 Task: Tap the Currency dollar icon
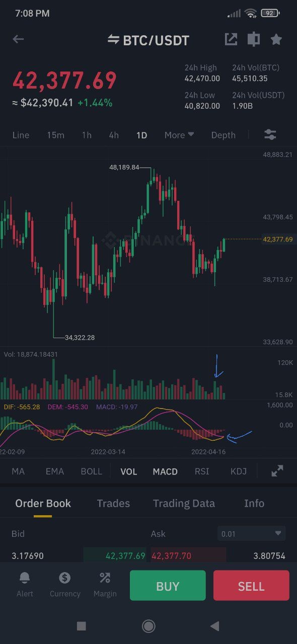click(64, 578)
